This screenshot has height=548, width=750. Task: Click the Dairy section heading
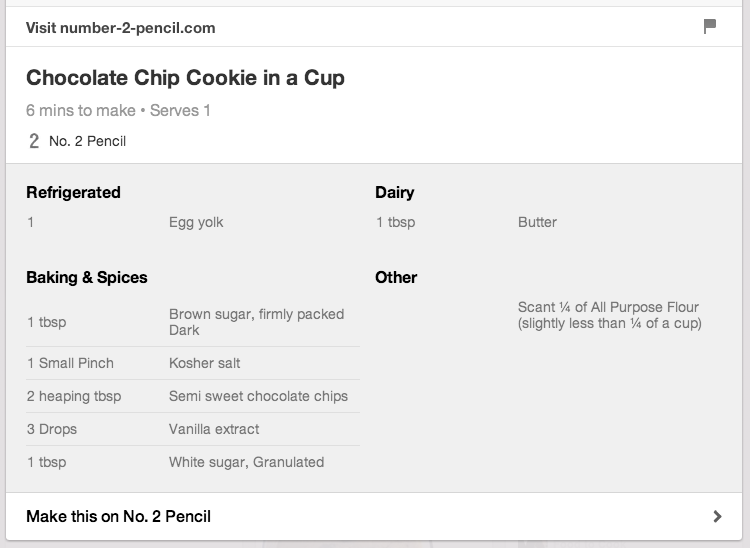coord(395,192)
